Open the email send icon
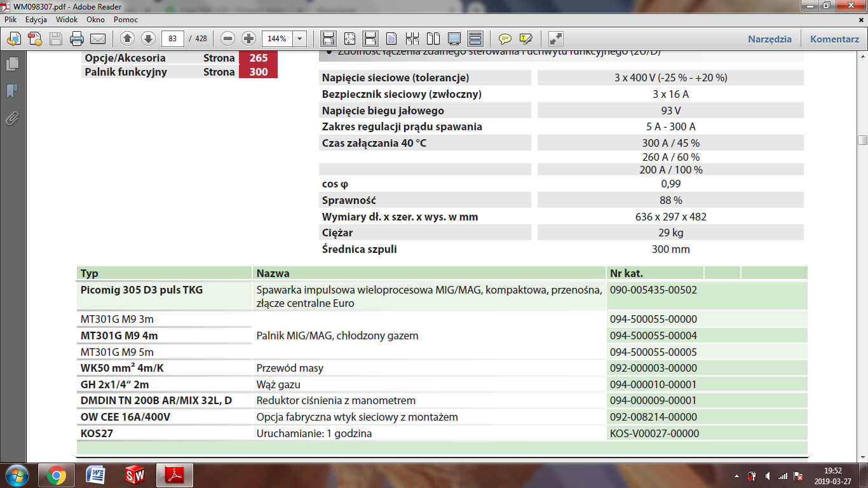Screen dimensions: 868x488 (97, 39)
